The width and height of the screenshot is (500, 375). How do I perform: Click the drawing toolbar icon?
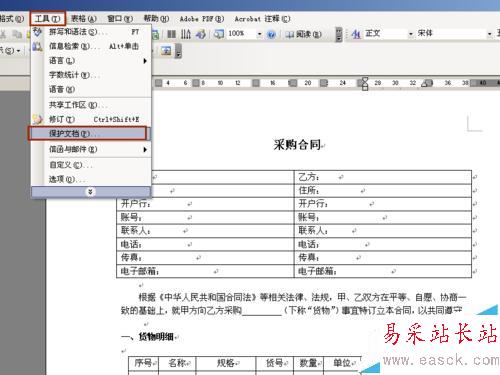coord(201,34)
